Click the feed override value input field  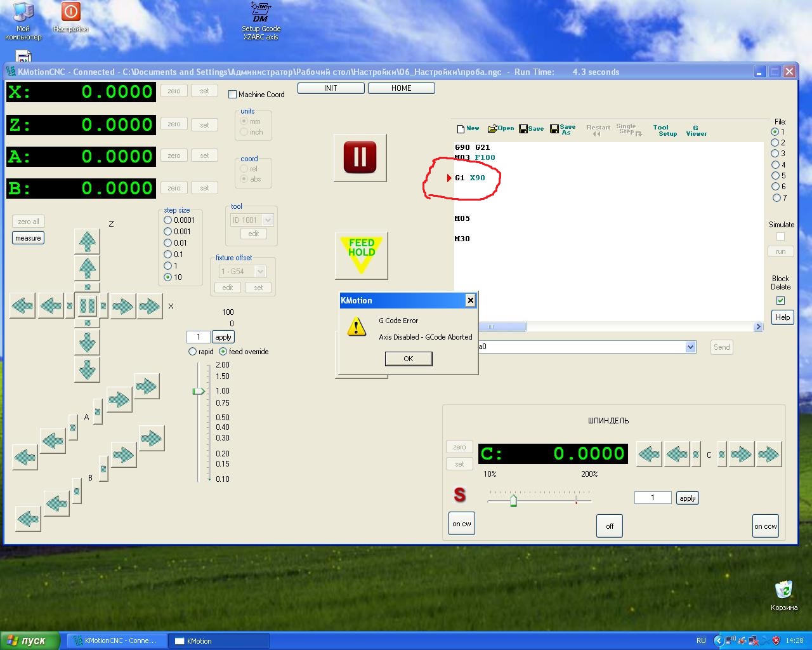pyautogui.click(x=199, y=337)
